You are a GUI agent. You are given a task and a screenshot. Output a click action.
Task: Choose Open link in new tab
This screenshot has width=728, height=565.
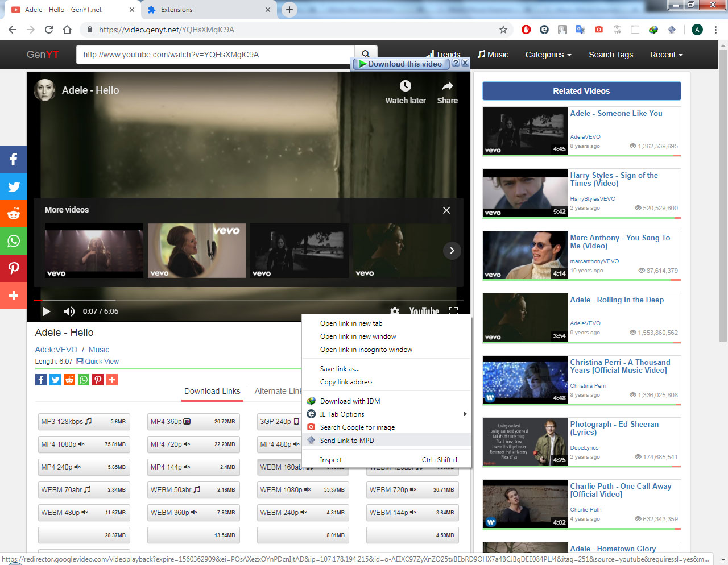click(387, 323)
